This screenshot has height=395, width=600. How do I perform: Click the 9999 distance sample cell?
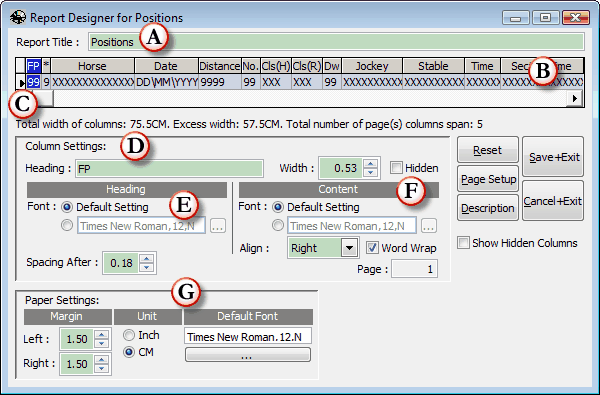pyautogui.click(x=220, y=82)
